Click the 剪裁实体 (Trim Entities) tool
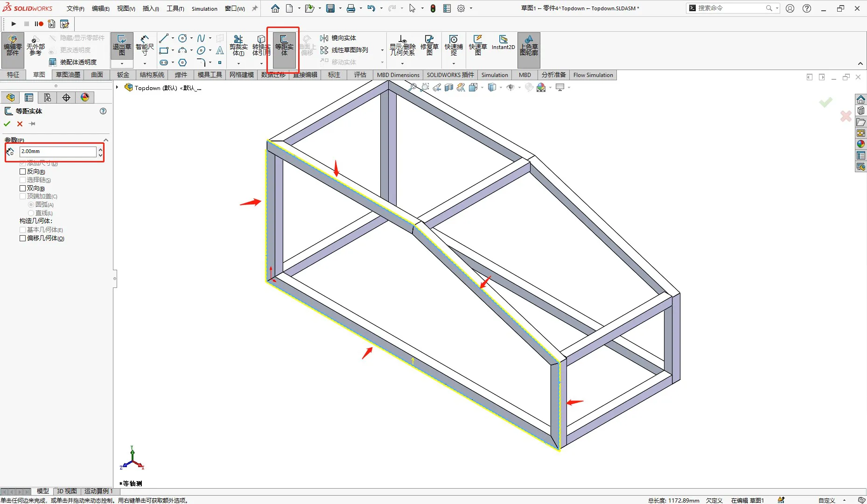 238,45
